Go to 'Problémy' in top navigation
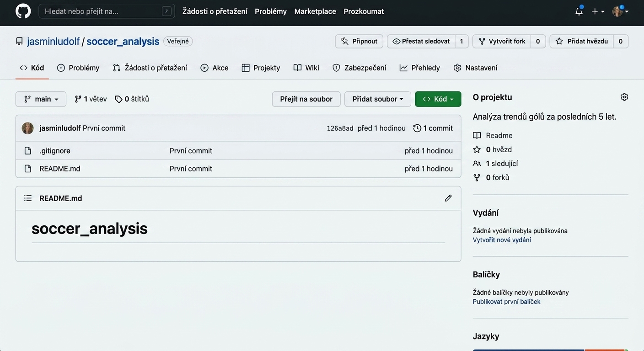Screen dimensions: 644x351 271,11
